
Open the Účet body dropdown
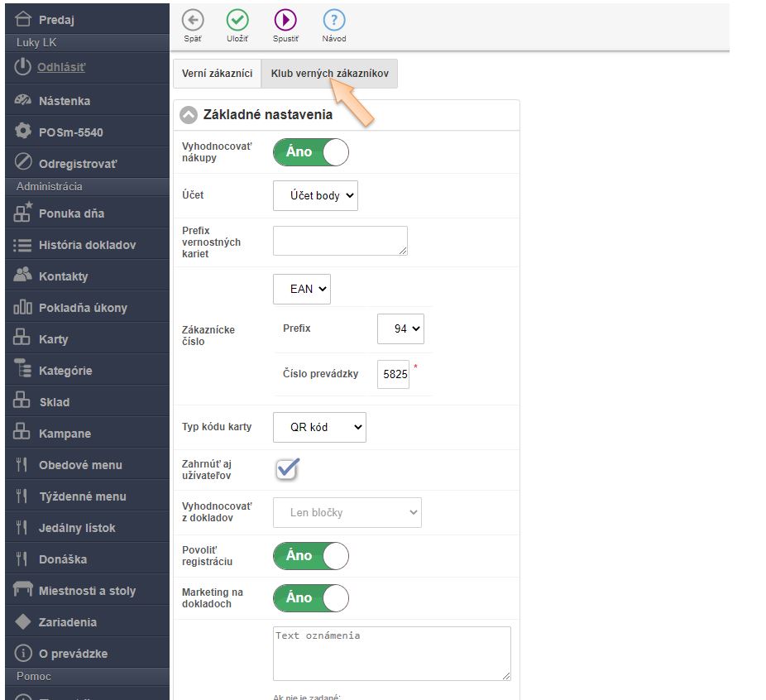[315, 196]
